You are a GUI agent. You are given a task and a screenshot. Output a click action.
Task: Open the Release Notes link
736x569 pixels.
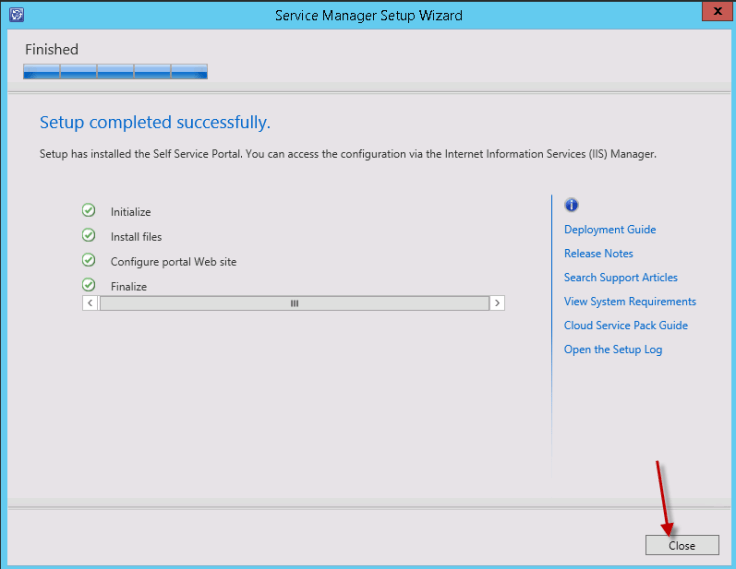pyautogui.click(x=598, y=254)
